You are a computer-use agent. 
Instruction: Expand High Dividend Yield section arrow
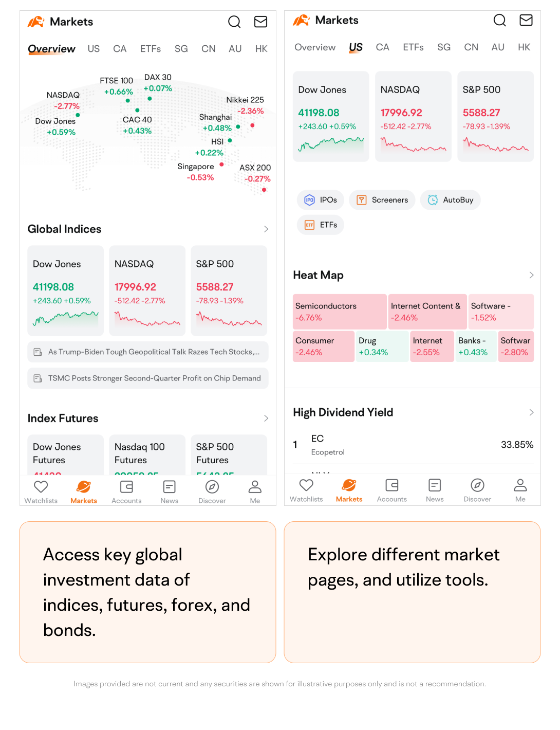pos(531,412)
